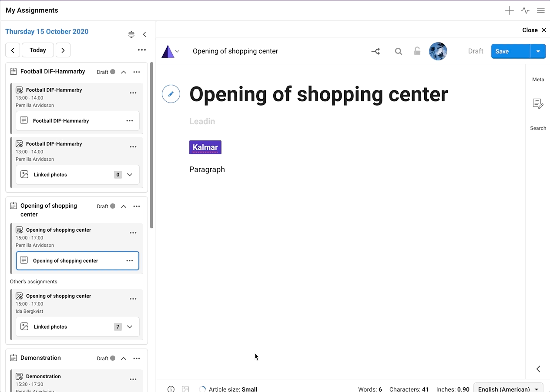This screenshot has height=392, width=550.
Task: Open the Save button dropdown arrow
Action: pyautogui.click(x=538, y=51)
